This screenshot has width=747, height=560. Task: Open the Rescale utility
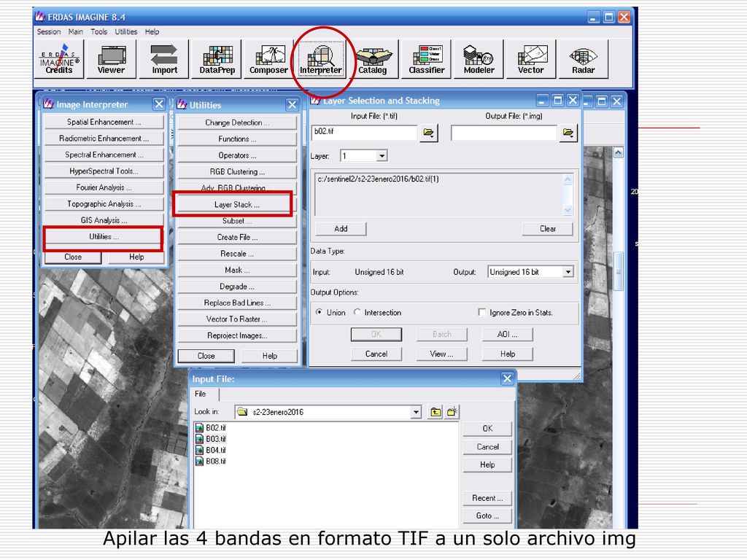coord(237,254)
